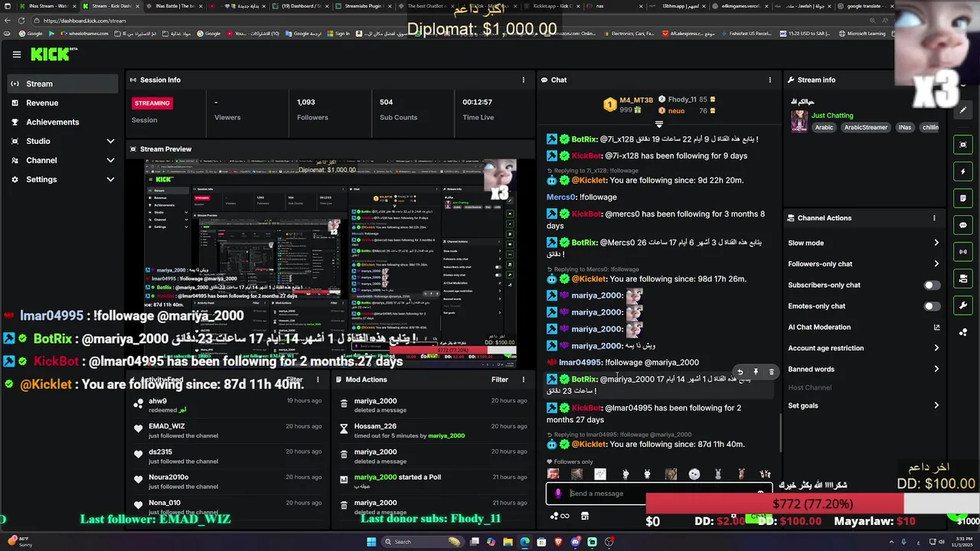980x551 pixels.
Task: Toggle Emotes-only chat
Action: [931, 306]
